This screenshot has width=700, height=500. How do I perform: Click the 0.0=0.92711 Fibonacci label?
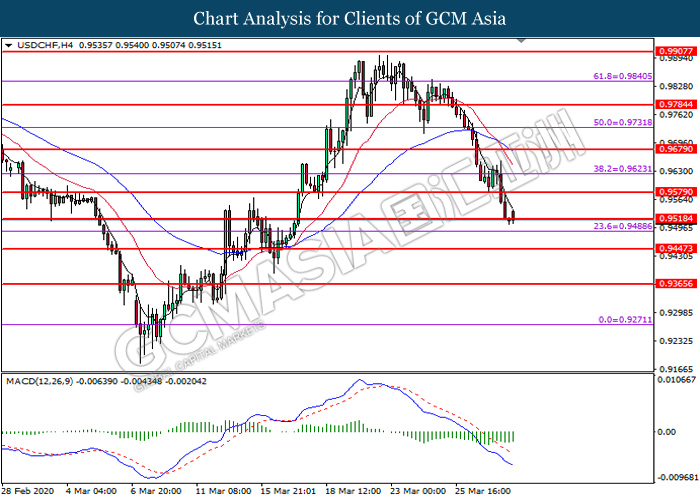625,320
